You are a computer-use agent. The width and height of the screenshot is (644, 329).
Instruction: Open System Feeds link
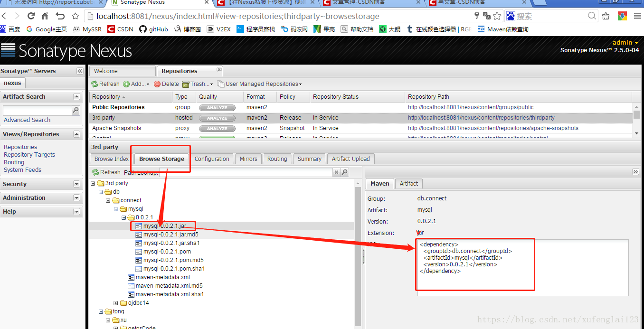pyautogui.click(x=22, y=170)
